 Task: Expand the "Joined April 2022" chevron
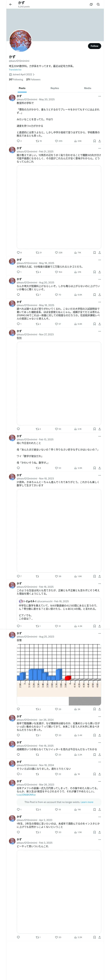[33, 75]
